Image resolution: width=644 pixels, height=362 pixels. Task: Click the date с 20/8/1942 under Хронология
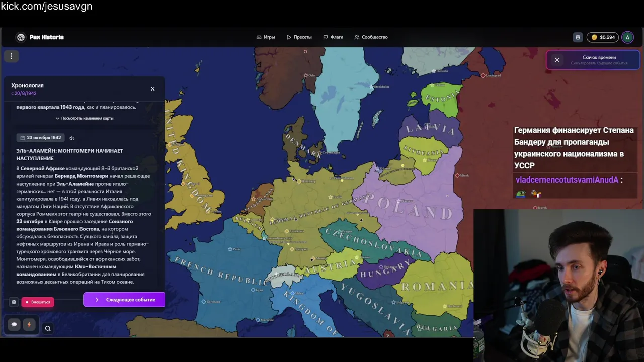tap(24, 93)
